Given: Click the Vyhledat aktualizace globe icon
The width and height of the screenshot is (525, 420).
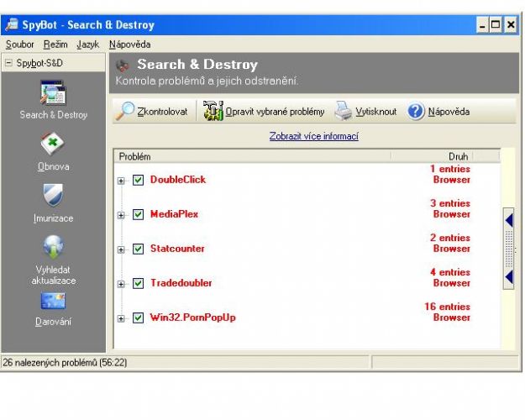Looking at the screenshot, I should [53, 247].
